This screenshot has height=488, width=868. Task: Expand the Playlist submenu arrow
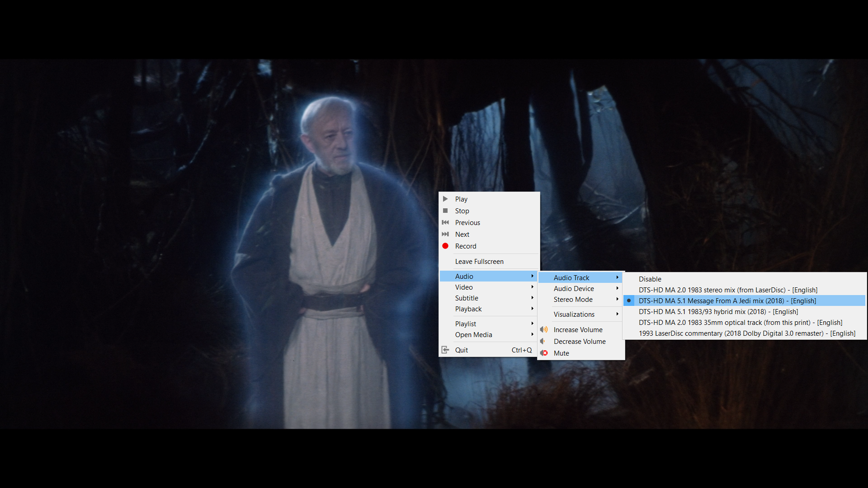[533, 324]
